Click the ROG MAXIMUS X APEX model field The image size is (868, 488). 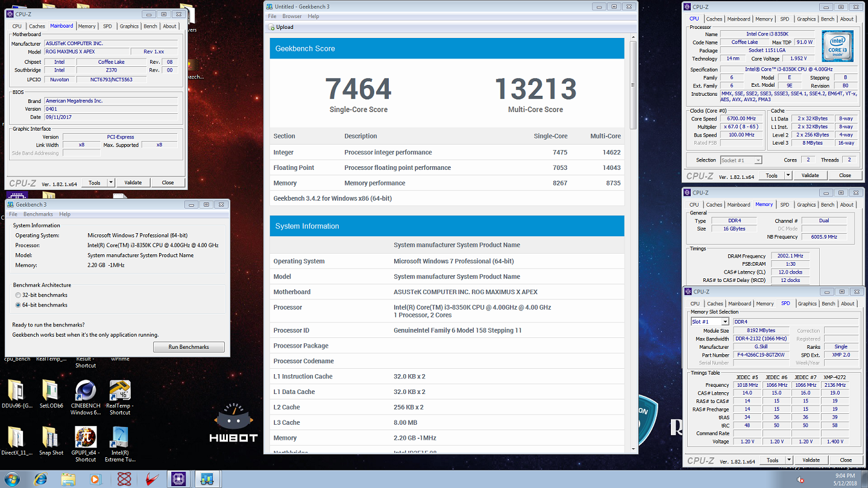(x=87, y=52)
